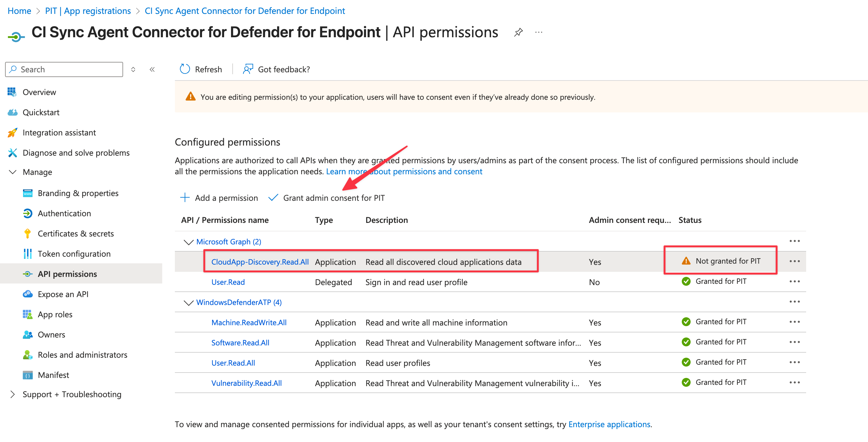
Task: Click the Owners people icon
Action: [x=28, y=334]
